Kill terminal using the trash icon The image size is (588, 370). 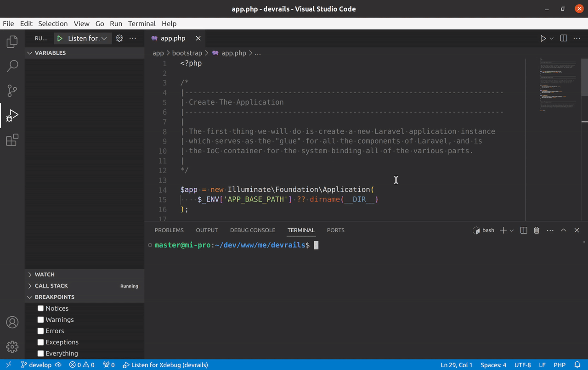coord(537,230)
